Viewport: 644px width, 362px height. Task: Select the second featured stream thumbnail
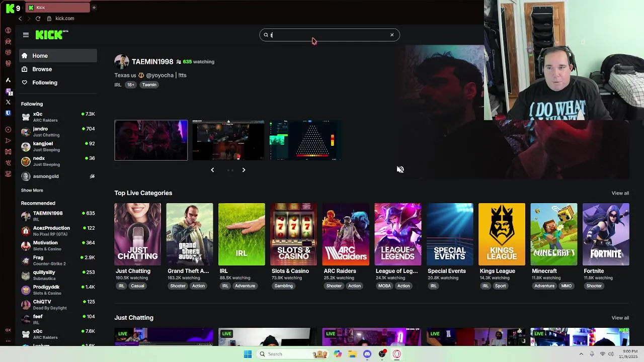[x=228, y=140]
